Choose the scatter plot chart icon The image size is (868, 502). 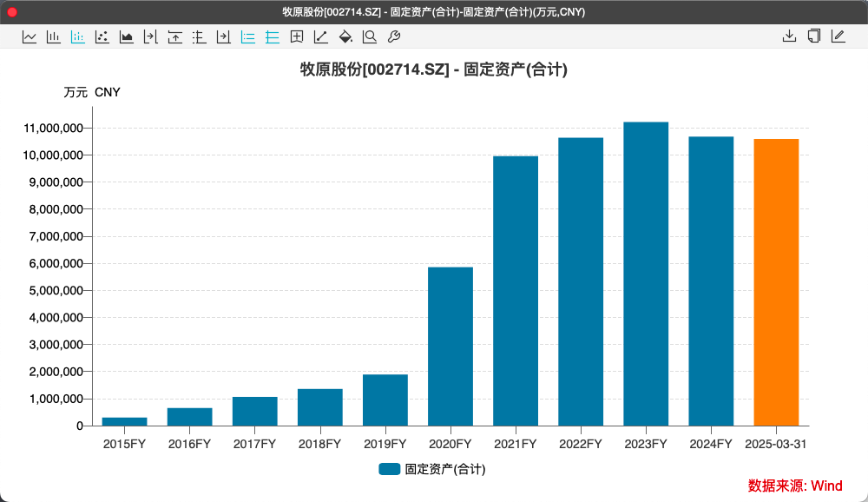[x=102, y=36]
